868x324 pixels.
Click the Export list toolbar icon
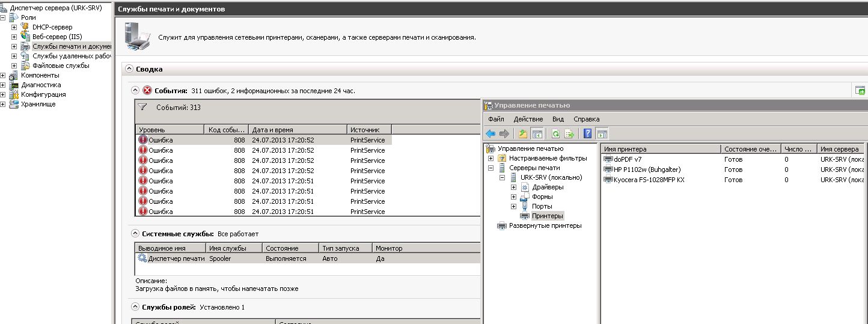[569, 134]
